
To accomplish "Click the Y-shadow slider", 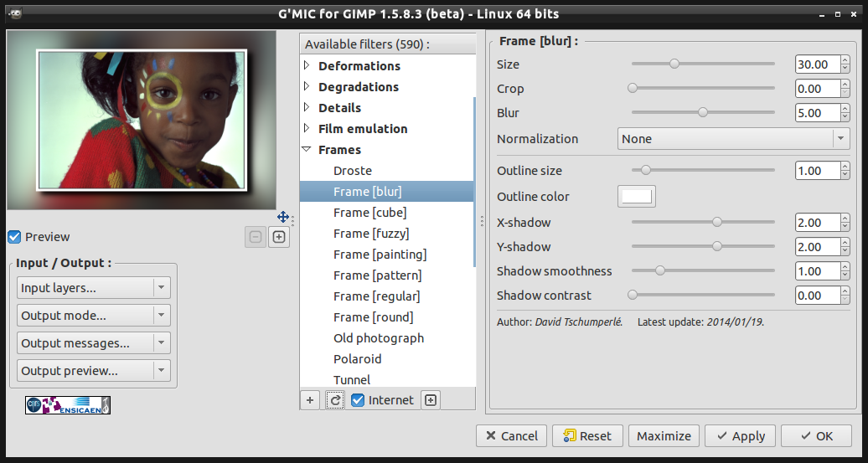I will [x=703, y=247].
